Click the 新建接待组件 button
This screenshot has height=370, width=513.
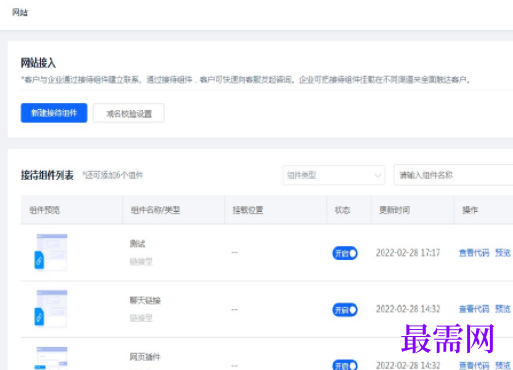coord(54,113)
